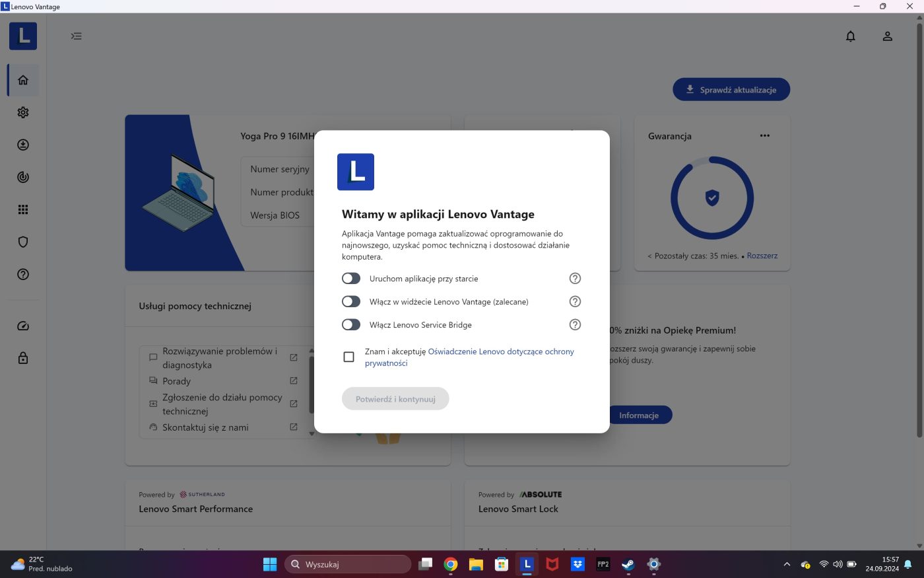The height and width of the screenshot is (578, 924).
Task: Open the system update download icon in the sidebar
Action: (x=23, y=145)
